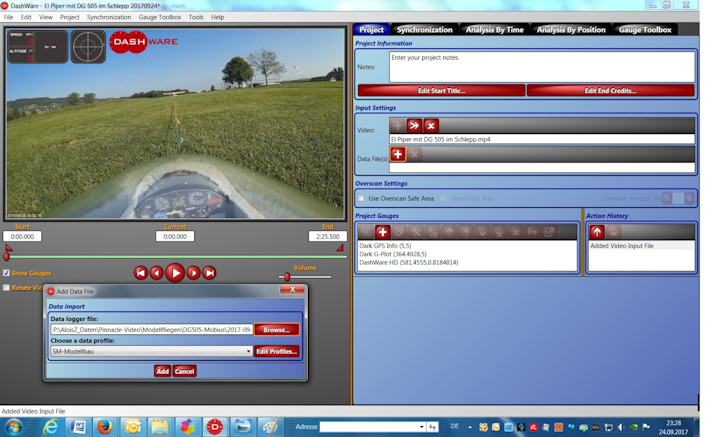This screenshot has height=437, width=720.
Task: Click the red start trim marker
Action: (x=9, y=248)
